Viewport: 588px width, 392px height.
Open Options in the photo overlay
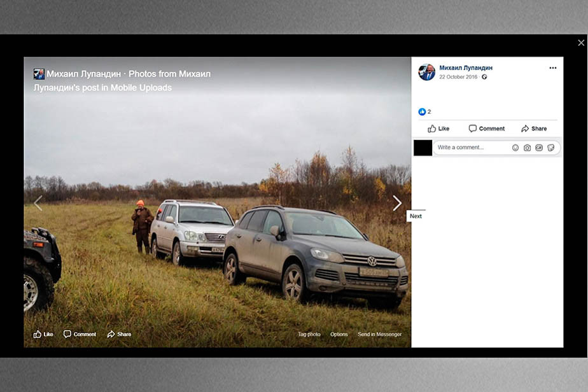pos(339,334)
